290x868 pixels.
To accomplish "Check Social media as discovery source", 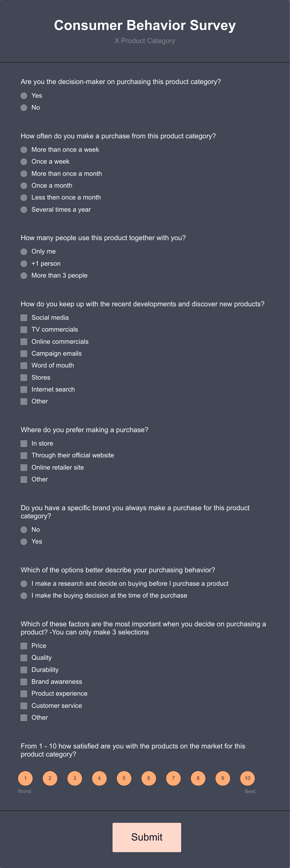I will pyautogui.click(x=24, y=318).
